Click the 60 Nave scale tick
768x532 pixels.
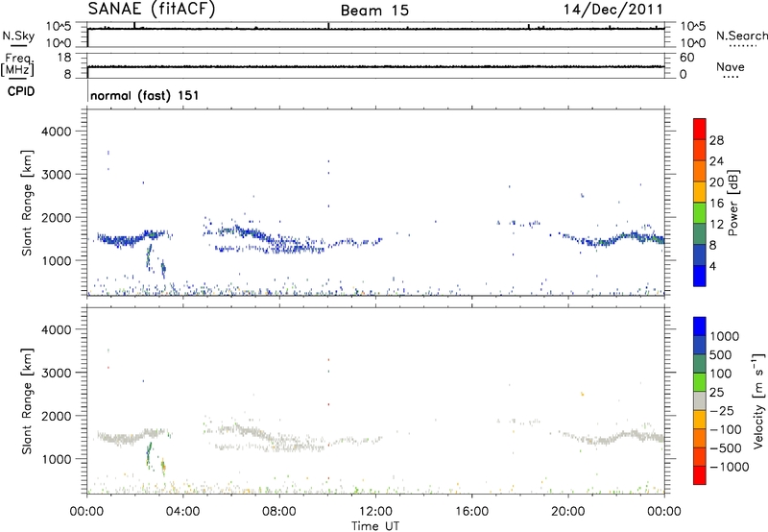point(687,58)
